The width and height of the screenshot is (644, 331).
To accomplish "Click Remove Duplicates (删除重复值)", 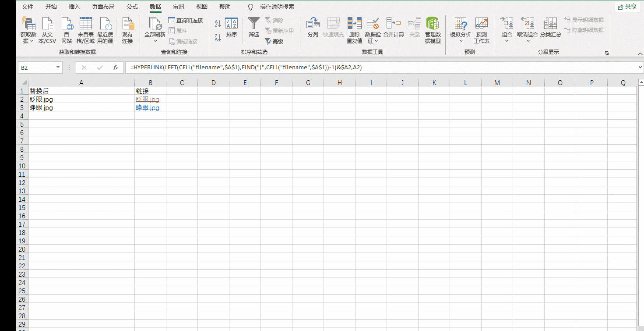I will tap(355, 31).
